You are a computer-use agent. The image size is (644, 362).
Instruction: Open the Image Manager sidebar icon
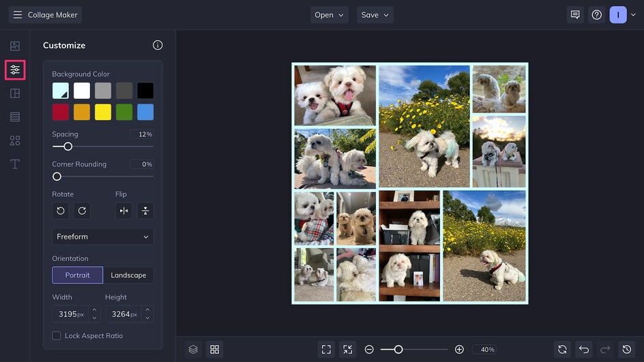[15, 46]
